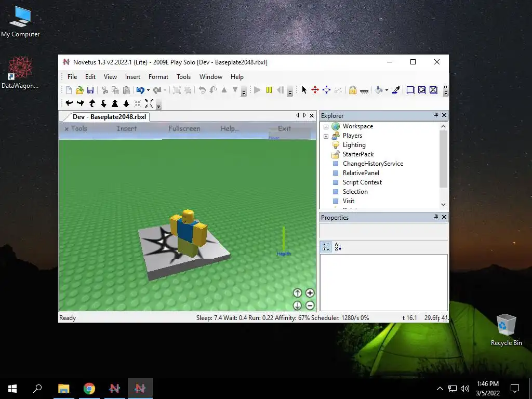This screenshot has height=399, width=532.
Task: Zoom out using the solid down arrow
Action: 126,103
